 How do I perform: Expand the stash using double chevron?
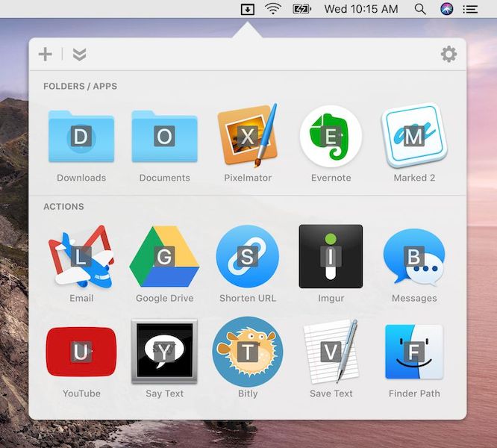[x=79, y=55]
